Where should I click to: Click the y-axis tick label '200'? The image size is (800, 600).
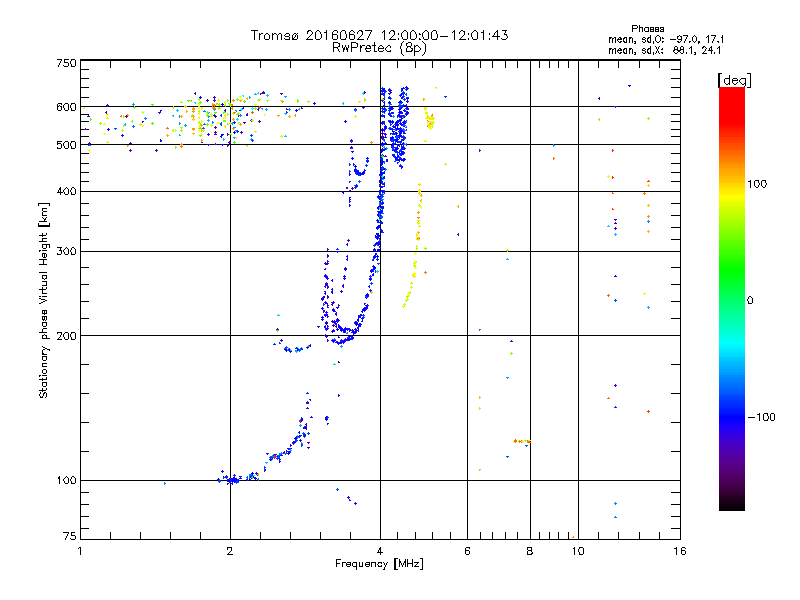(x=66, y=336)
